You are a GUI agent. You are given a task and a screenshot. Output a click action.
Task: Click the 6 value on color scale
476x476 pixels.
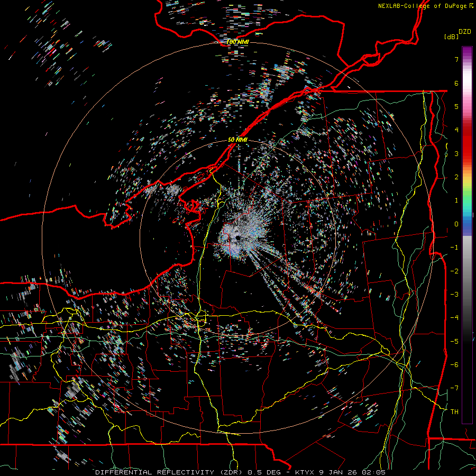[x=456, y=83]
